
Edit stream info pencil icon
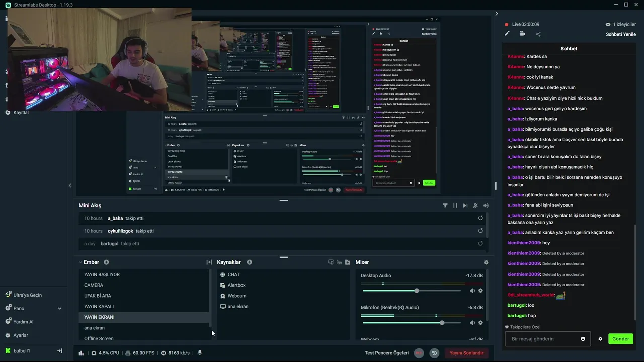pyautogui.click(x=507, y=34)
